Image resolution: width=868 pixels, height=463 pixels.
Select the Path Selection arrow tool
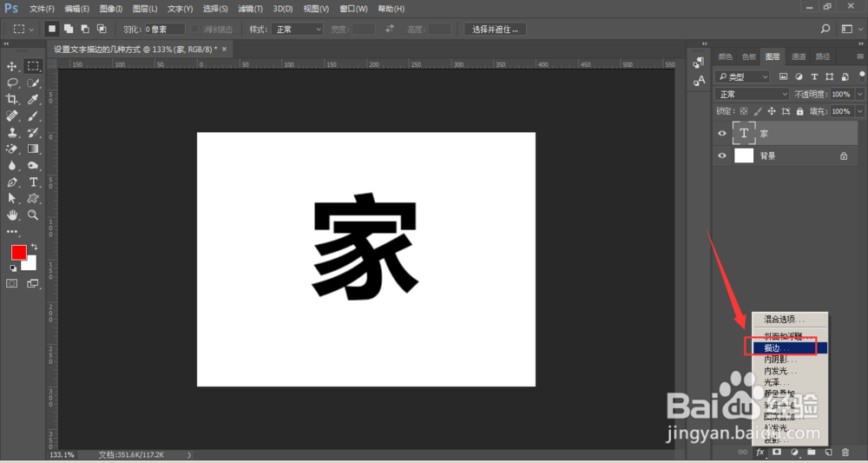click(x=11, y=198)
